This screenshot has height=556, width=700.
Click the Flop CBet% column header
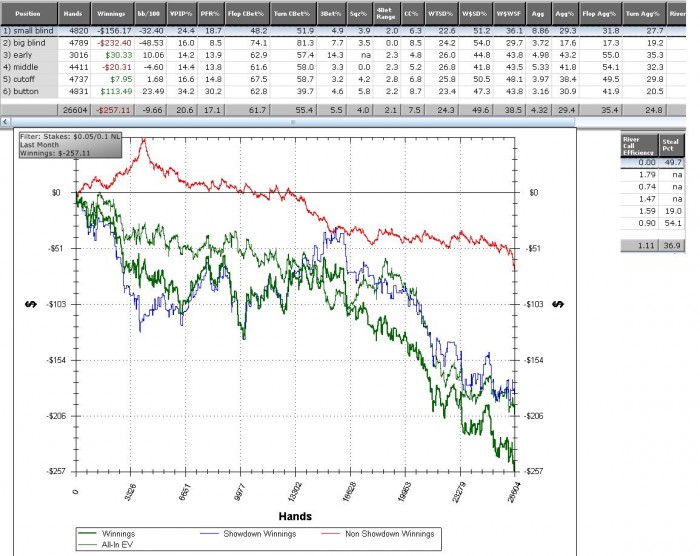[x=247, y=14]
